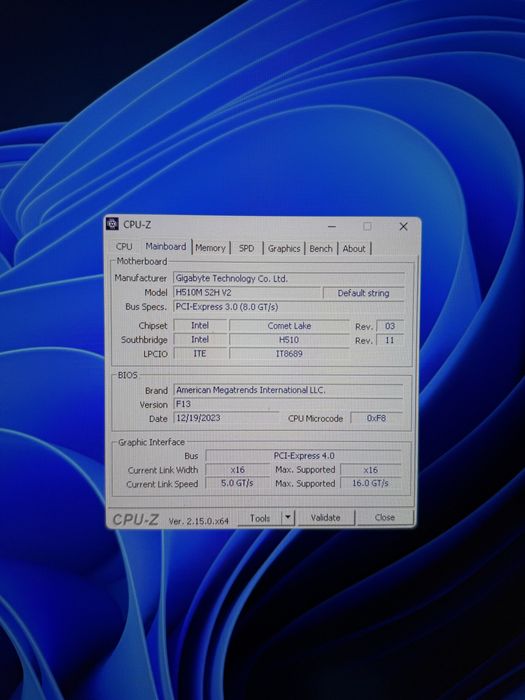Screen dimensions: 525x700
Task: Open the Graphics tab
Action: 284,249
